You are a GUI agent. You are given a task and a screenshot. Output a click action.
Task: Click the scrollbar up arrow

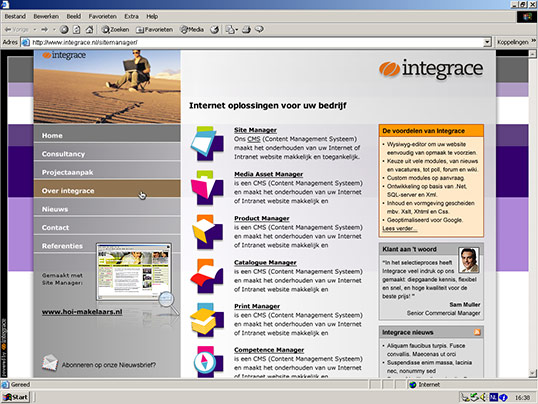pyautogui.click(x=532, y=54)
